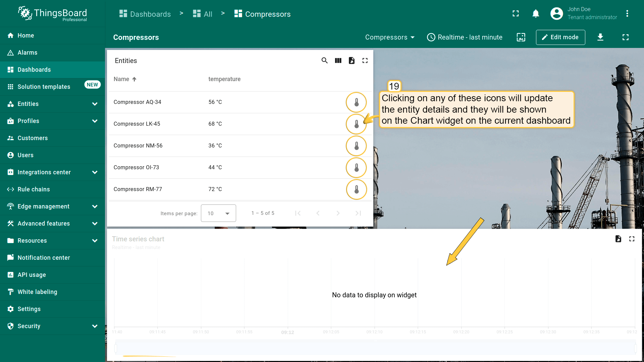Click the Edit mode button
This screenshot has height=362, width=644.
[x=560, y=37]
